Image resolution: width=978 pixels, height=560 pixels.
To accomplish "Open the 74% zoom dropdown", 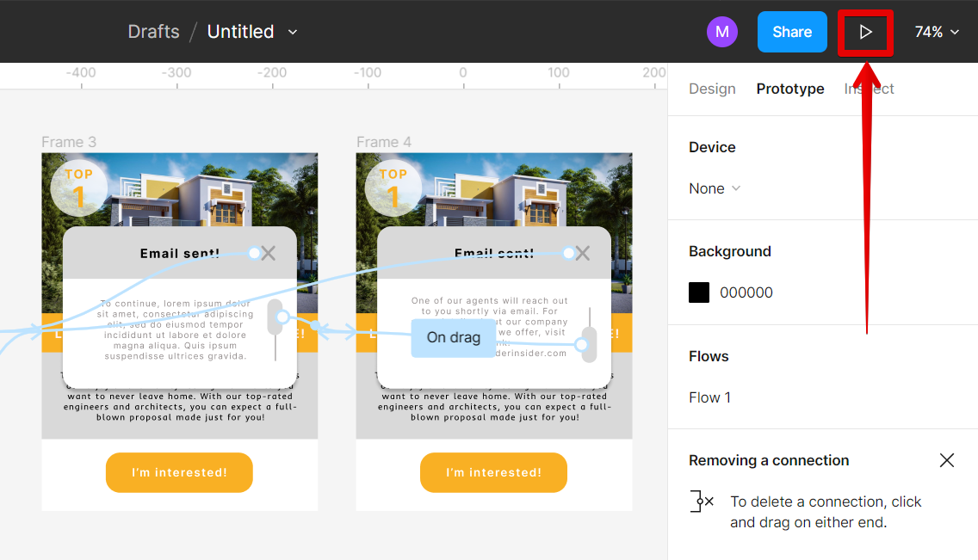I will pos(936,33).
